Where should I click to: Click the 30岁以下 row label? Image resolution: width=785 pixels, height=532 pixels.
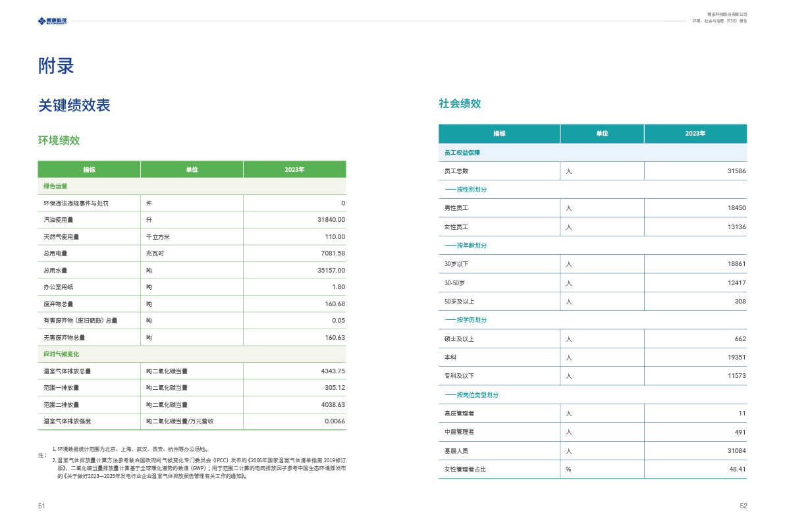point(456,264)
